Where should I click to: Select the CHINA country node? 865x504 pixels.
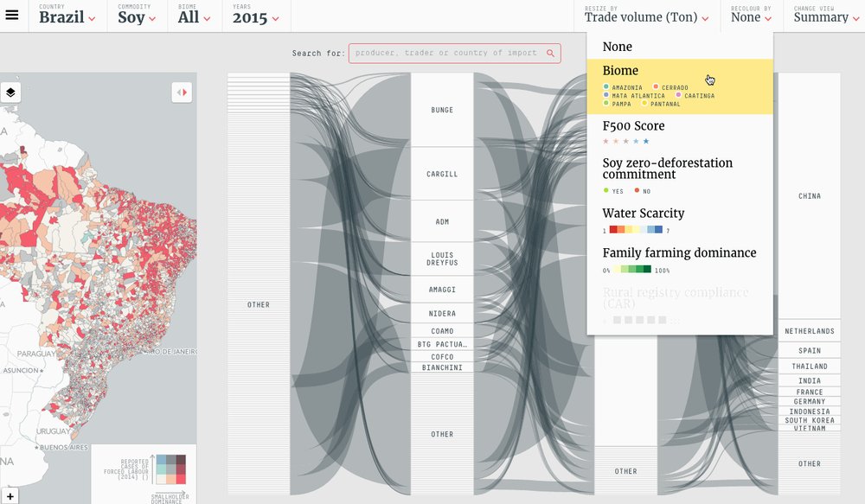810,195
